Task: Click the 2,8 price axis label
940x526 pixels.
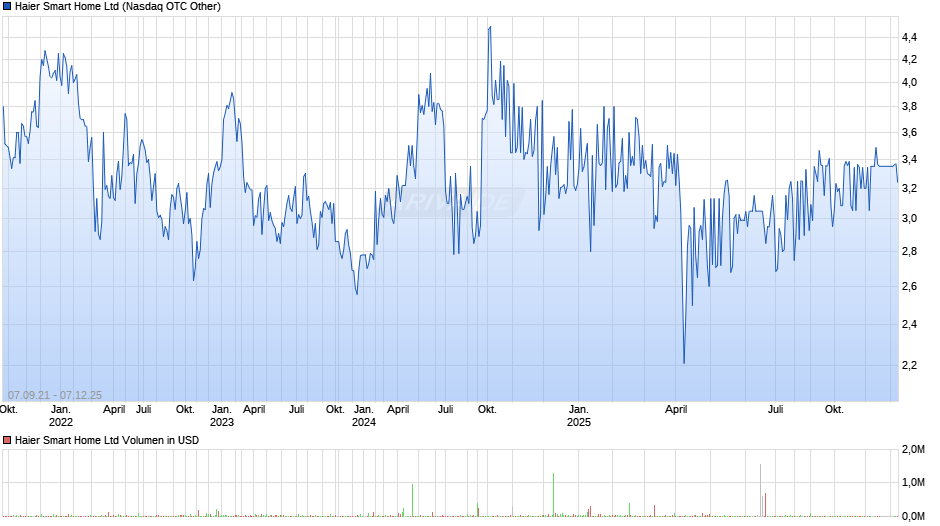Action: (x=909, y=251)
